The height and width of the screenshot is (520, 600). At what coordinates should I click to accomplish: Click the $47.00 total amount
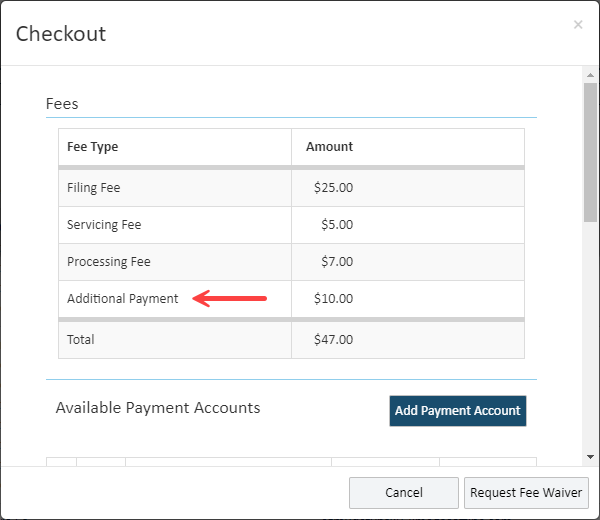click(x=333, y=339)
